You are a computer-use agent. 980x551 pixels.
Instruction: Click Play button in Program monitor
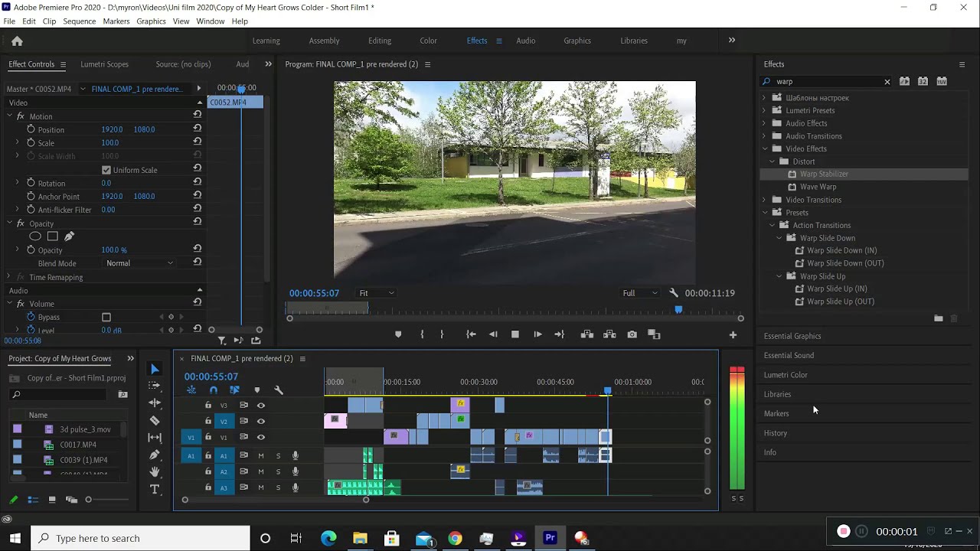click(537, 334)
